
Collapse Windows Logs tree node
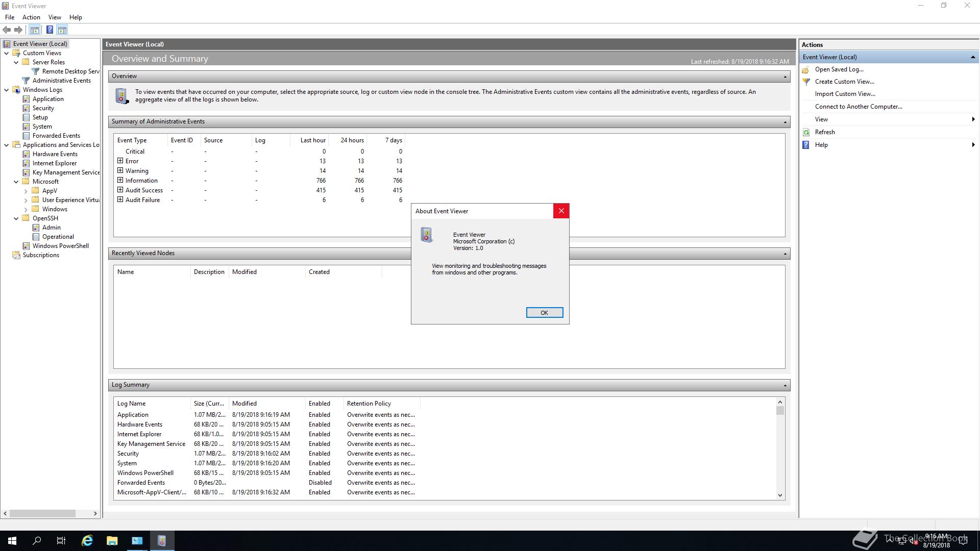6,90
